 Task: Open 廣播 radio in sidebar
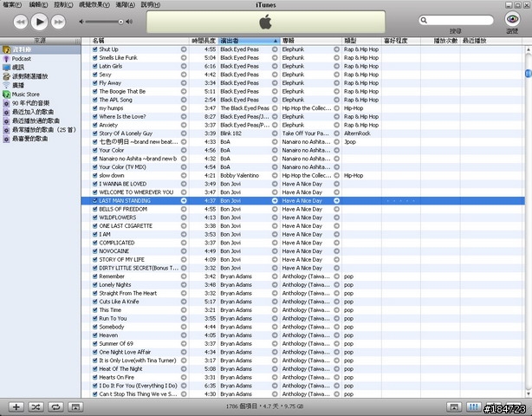pos(18,85)
